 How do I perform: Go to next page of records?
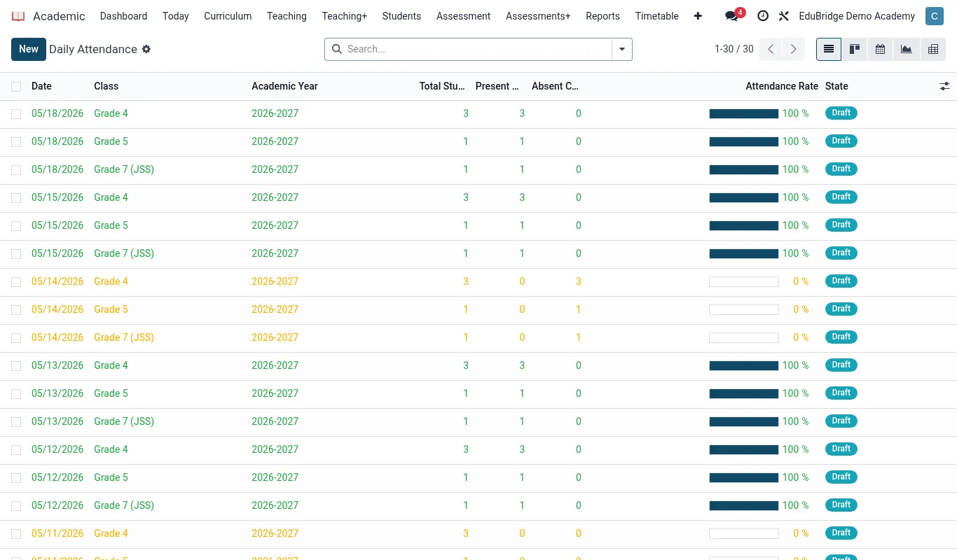[794, 49]
